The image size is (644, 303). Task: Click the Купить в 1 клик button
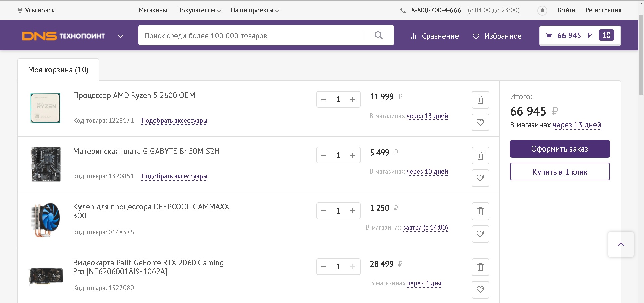coord(559,172)
